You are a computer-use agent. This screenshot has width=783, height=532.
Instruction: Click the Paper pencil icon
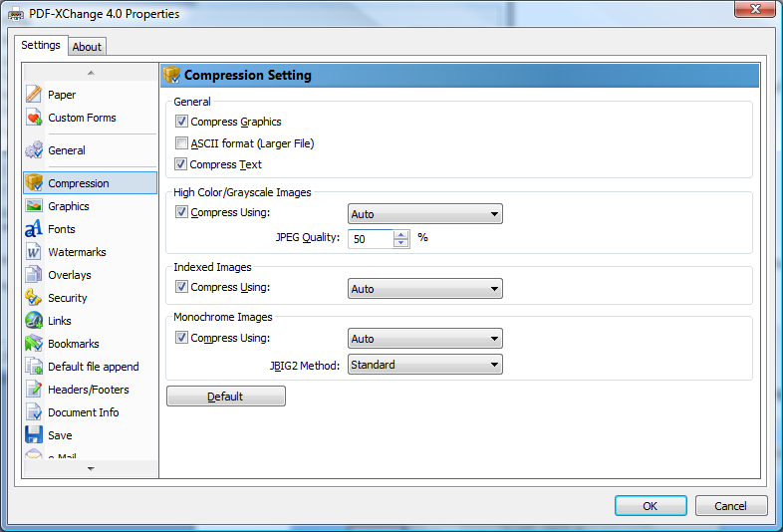(x=34, y=94)
